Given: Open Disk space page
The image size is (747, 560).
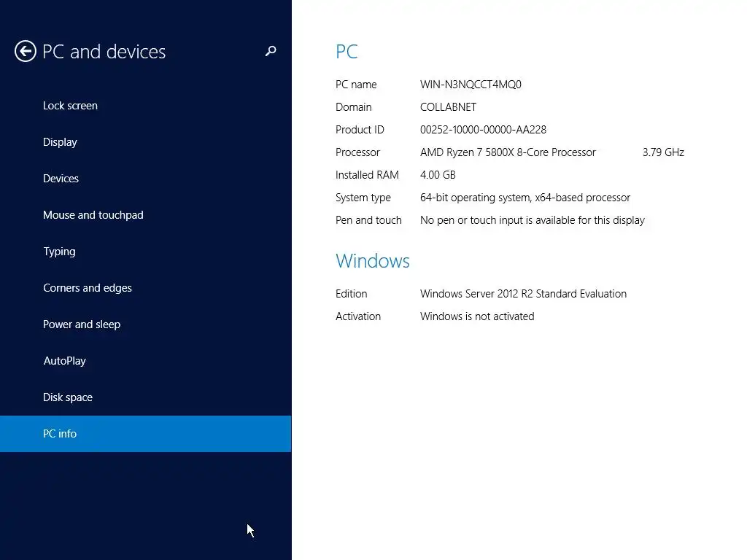Looking at the screenshot, I should [145, 397].
